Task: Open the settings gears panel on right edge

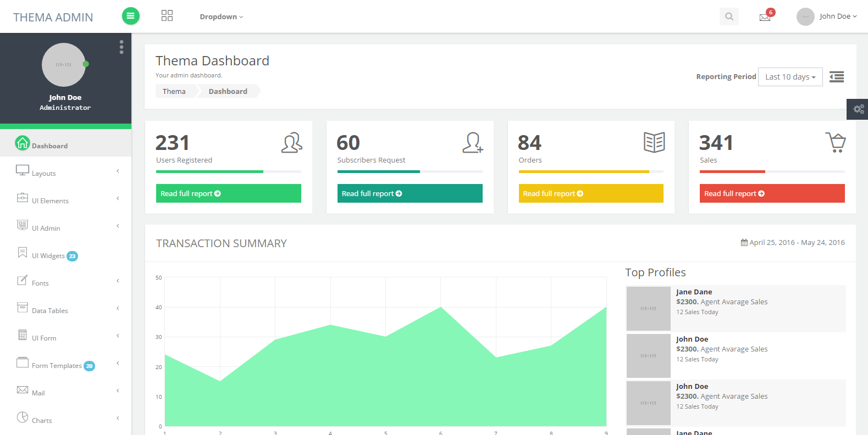Action: tap(858, 109)
